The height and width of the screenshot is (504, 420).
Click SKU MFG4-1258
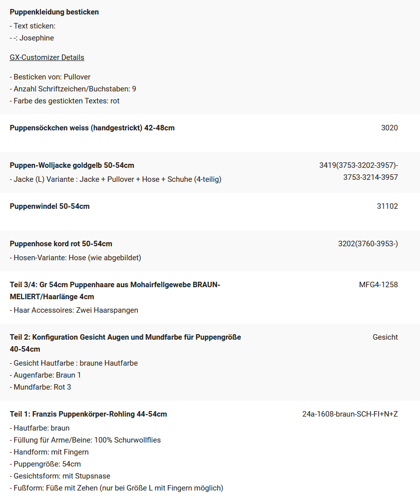point(379,284)
